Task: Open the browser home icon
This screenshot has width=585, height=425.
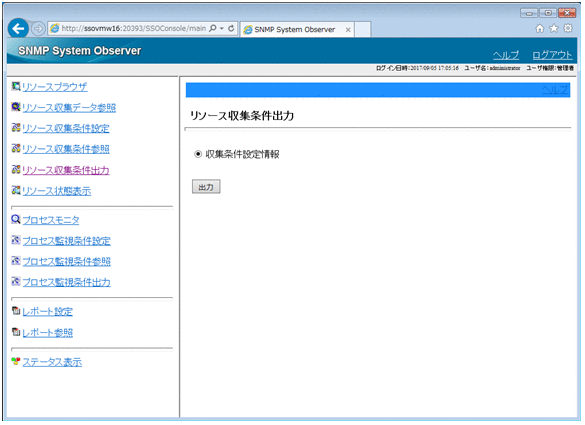Action: point(539,28)
